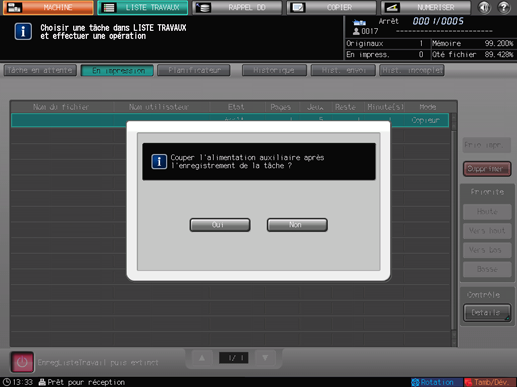
Task: Click the Mémoire 99.200% value
Action: [499, 43]
